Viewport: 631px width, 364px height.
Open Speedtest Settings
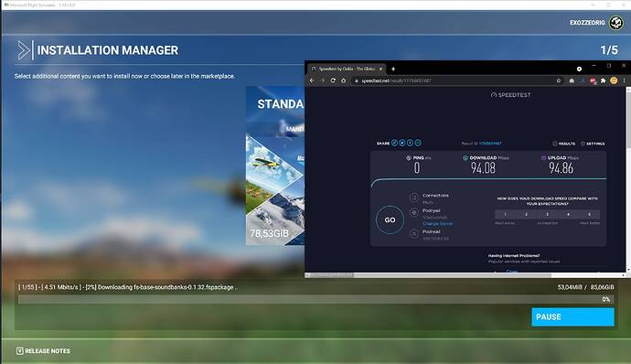(x=593, y=144)
